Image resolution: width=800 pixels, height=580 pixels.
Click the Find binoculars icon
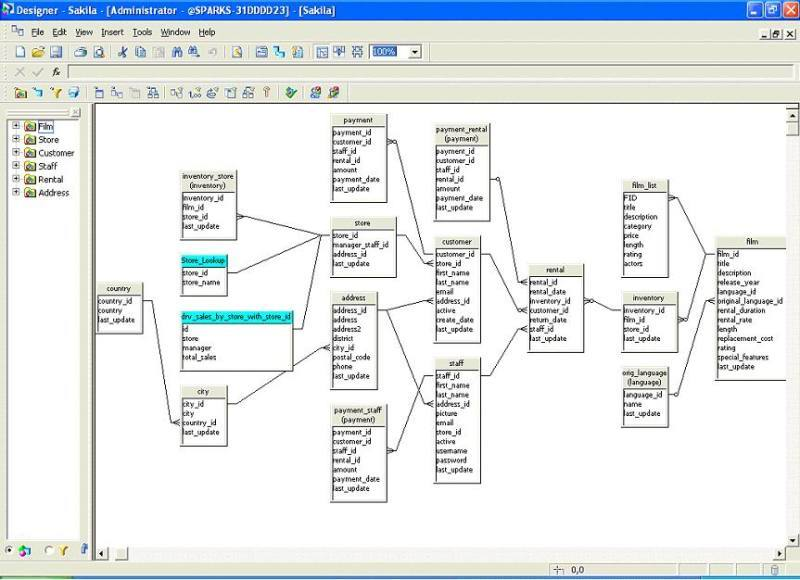177,52
